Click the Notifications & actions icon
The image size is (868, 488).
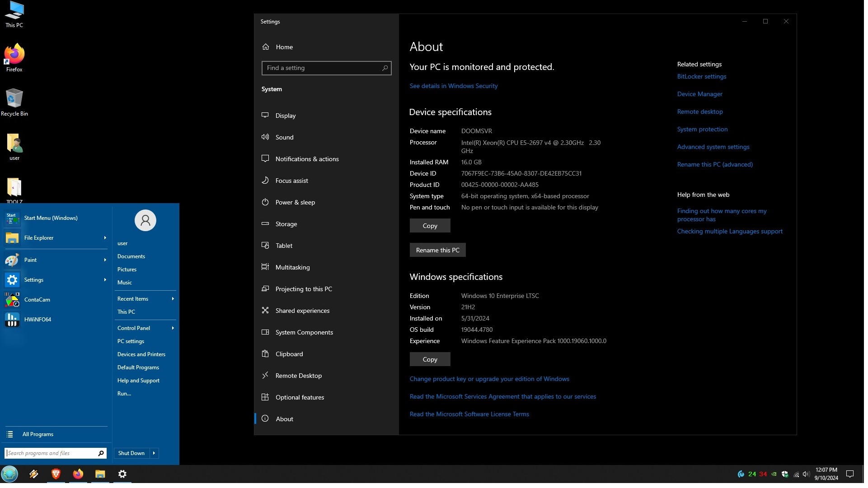tap(265, 158)
